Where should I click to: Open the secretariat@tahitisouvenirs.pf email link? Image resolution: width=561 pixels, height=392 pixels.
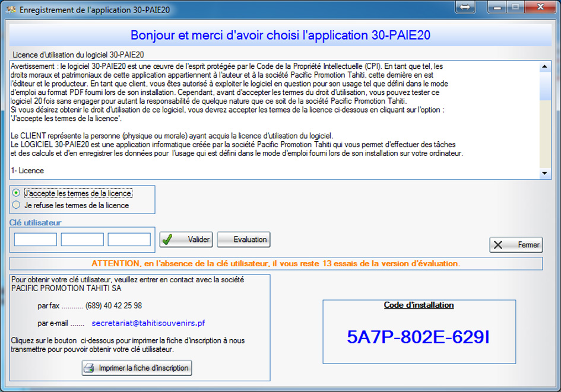(148, 323)
